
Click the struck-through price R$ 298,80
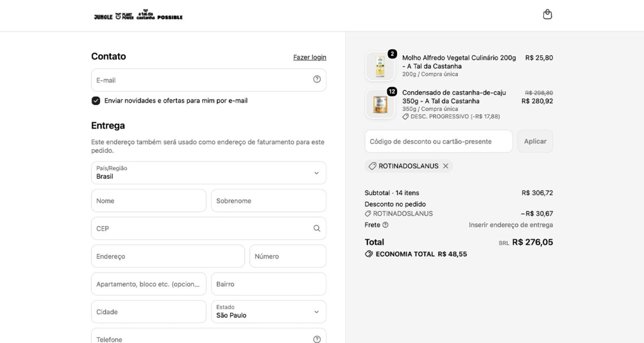coord(539,93)
